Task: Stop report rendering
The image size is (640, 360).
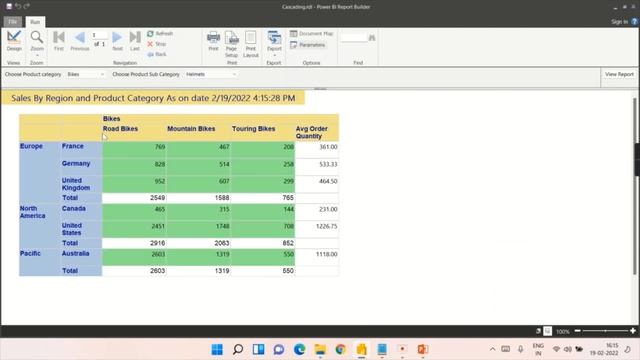Action: 157,44
